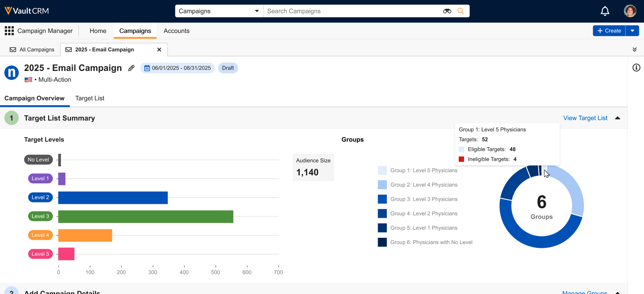This screenshot has width=644, height=294.
Task: Open the Campaigns search scope dropdown
Action: [219, 11]
